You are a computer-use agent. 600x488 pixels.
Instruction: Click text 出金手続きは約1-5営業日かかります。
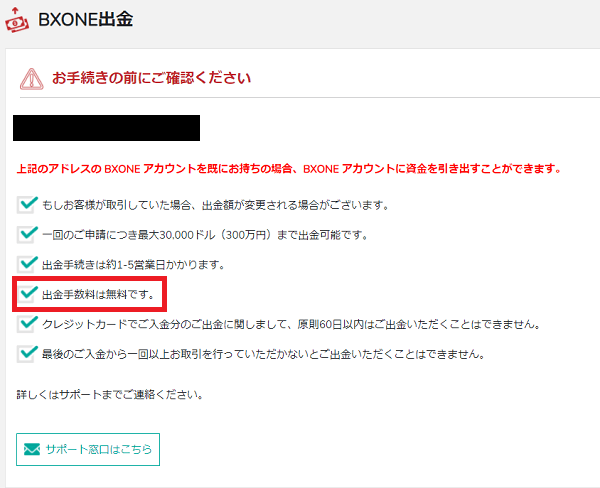[x=133, y=264]
